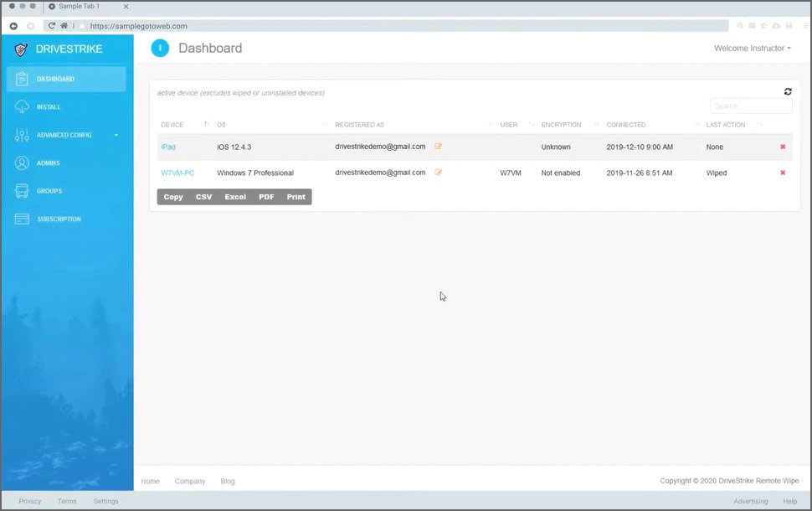Refresh the device list
The image size is (812, 511).
pos(787,91)
